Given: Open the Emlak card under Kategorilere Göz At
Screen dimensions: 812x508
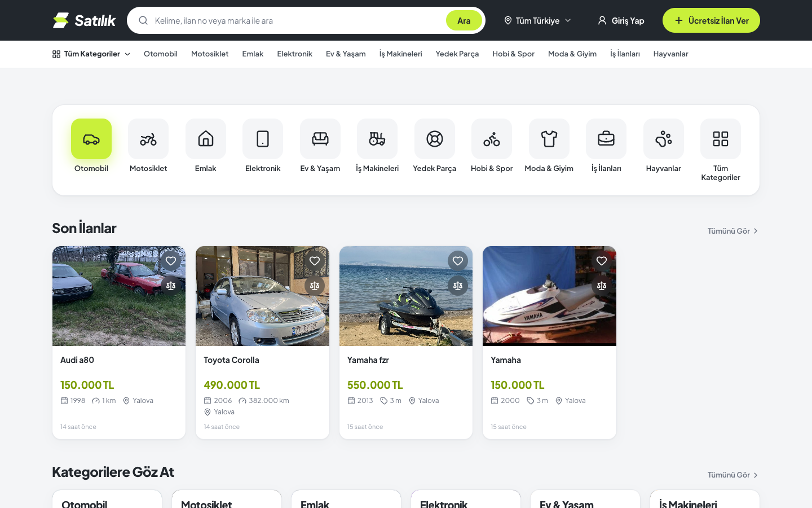Looking at the screenshot, I should tap(346, 499).
